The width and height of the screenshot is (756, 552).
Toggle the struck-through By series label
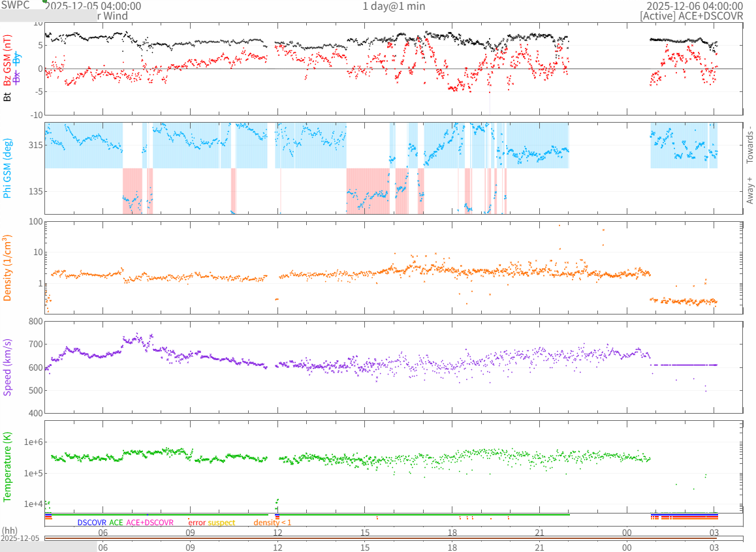[x=17, y=59]
